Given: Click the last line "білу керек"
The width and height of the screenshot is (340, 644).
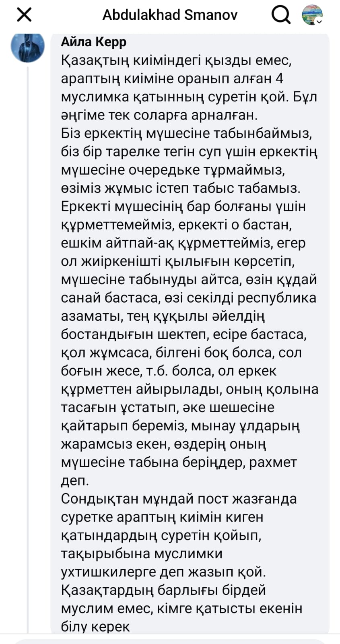Looking at the screenshot, I should [95, 626].
